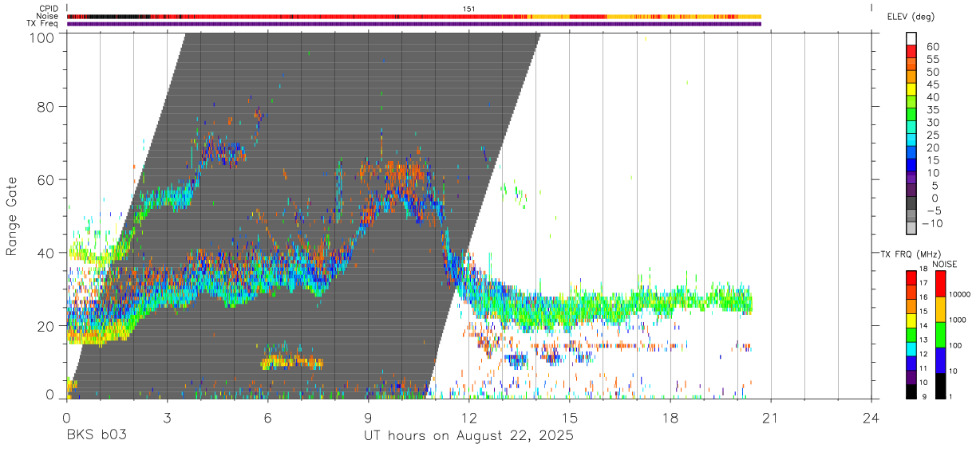The height and width of the screenshot is (452, 980).
Task: Click the 9 hour tick on time axis
Action: [x=368, y=417]
